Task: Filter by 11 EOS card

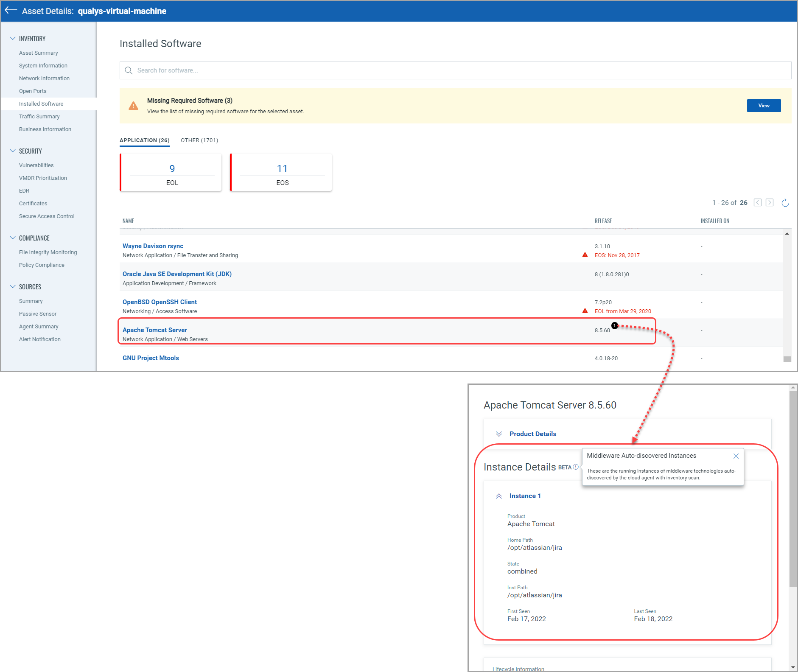Action: 281,173
